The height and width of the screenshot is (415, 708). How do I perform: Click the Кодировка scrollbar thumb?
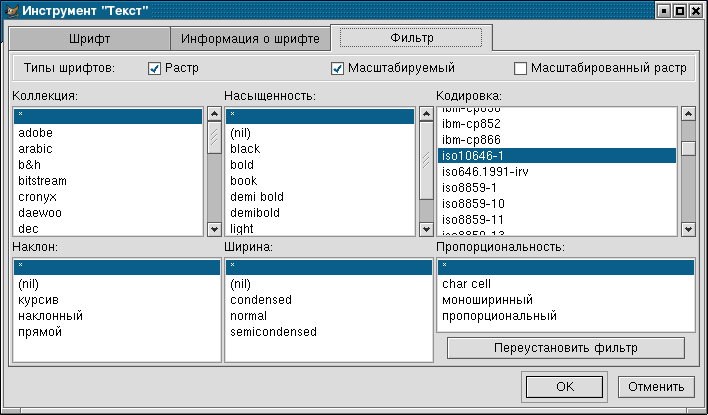tap(688, 149)
